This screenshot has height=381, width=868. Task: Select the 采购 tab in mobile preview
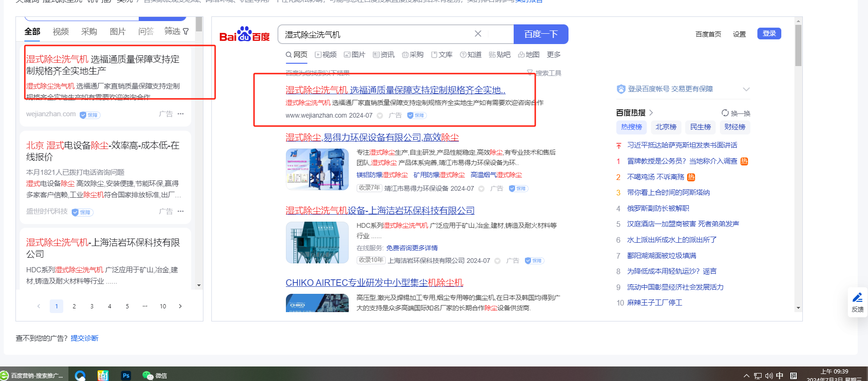89,31
